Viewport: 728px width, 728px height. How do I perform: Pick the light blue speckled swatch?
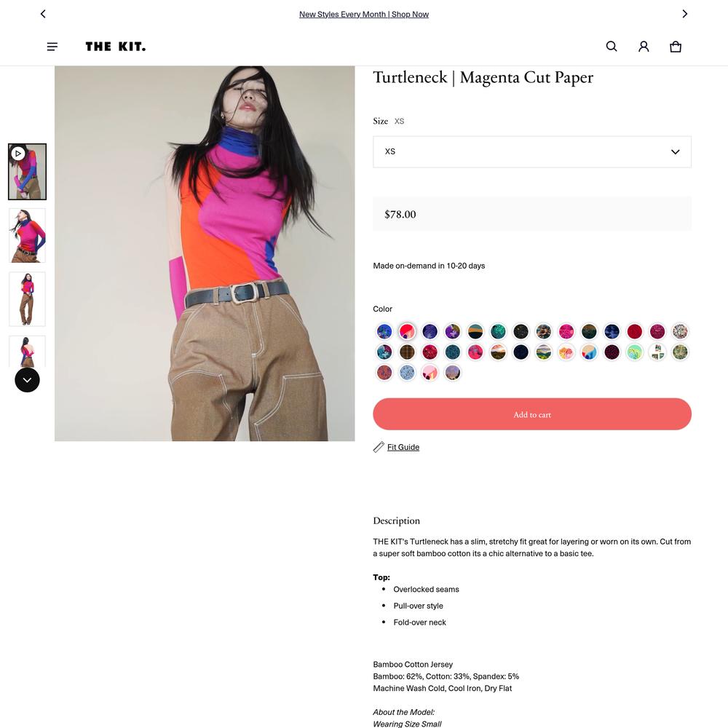click(x=407, y=372)
